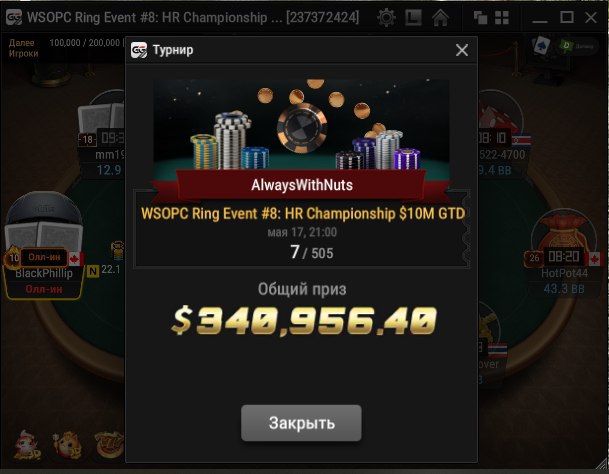Open the 777 slot mini-game icon
The image size is (609, 474).
click(109, 443)
